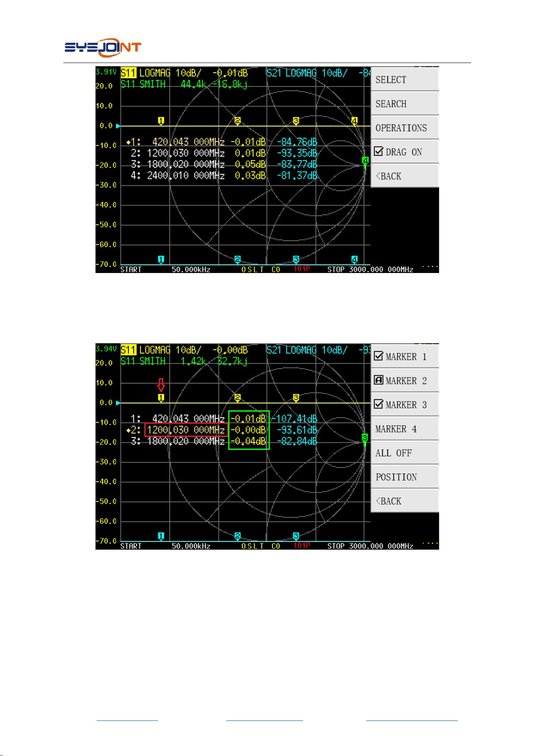Click the OSLT calibration status in the lower screenshot
The image size is (535, 756).
[x=253, y=546]
